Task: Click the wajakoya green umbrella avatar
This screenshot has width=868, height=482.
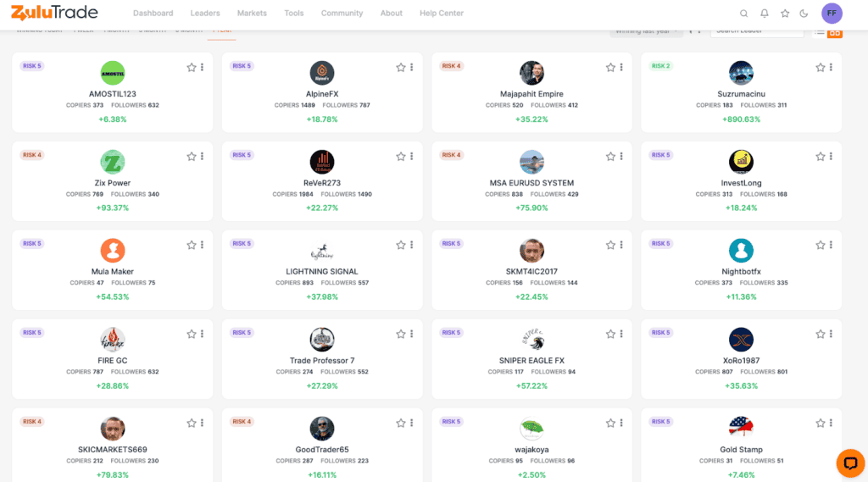Action: tap(531, 429)
